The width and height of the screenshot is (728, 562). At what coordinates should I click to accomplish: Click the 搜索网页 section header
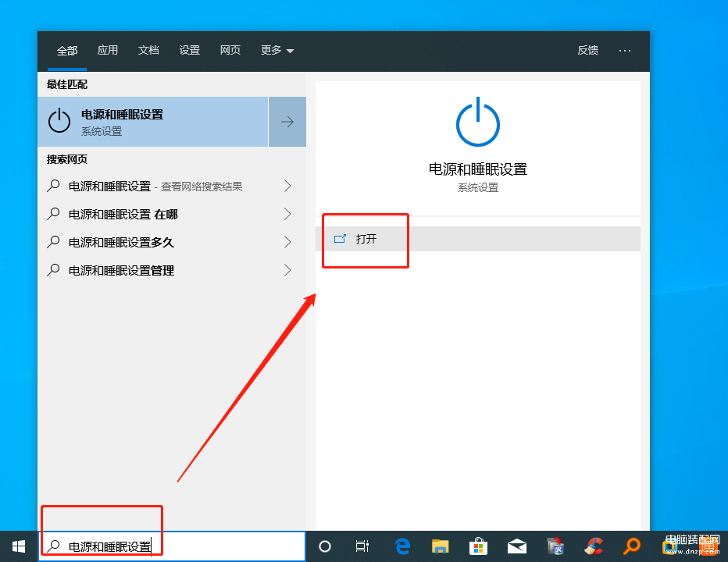[x=67, y=159]
